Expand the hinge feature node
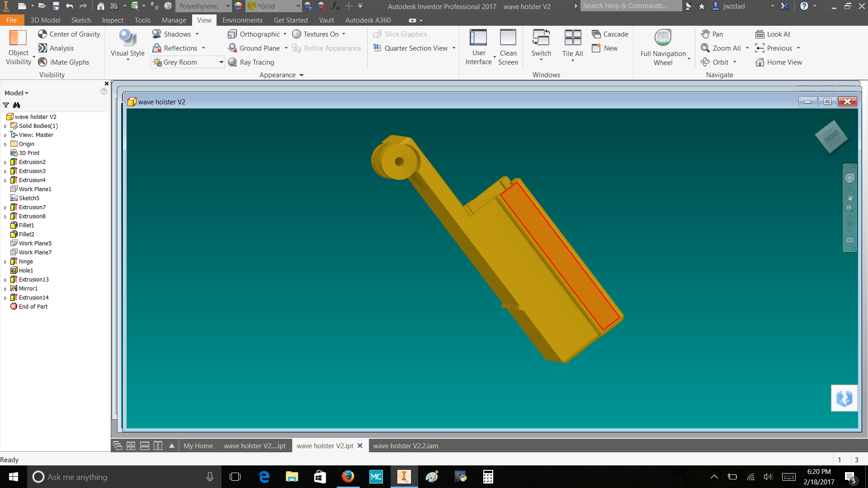868x488 pixels. (5, 262)
